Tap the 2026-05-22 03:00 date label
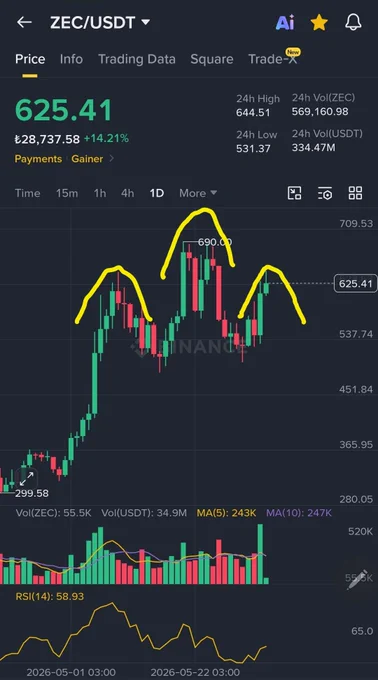 pos(195,672)
